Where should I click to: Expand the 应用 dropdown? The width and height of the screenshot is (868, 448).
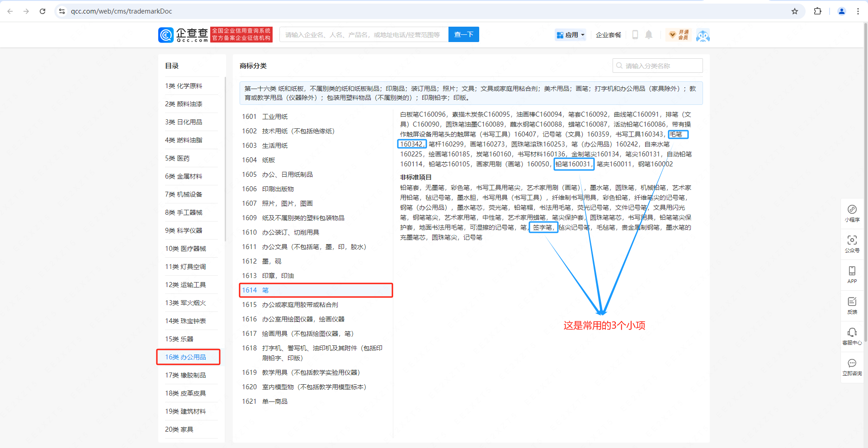tap(571, 35)
